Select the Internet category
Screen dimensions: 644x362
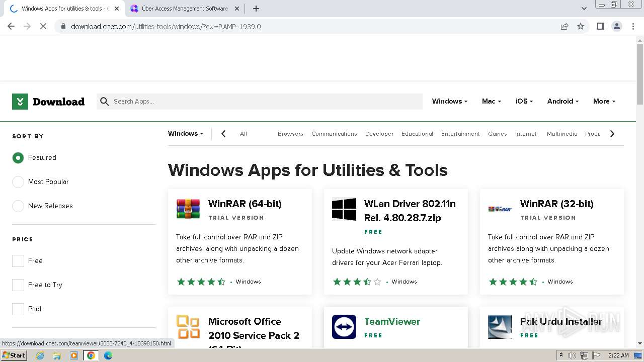(526, 134)
